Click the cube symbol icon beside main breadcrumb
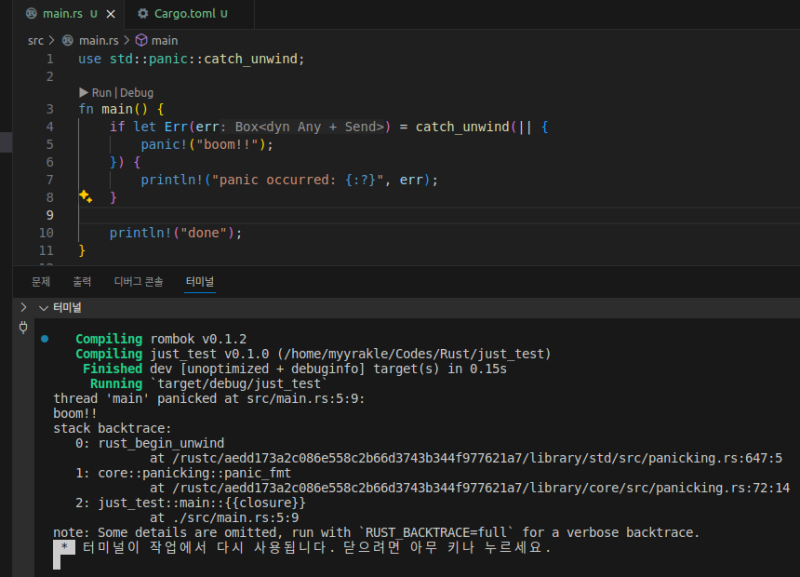Viewport: 800px width, 577px height. (141, 40)
